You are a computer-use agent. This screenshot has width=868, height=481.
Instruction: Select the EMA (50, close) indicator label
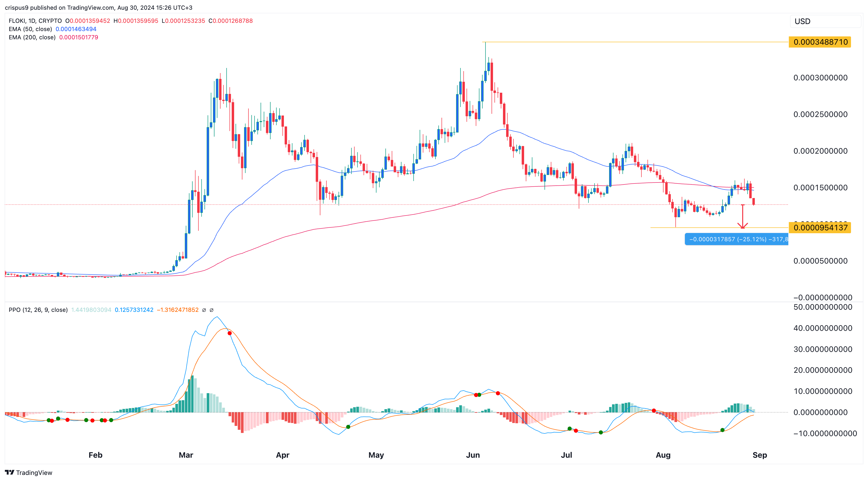click(30, 29)
